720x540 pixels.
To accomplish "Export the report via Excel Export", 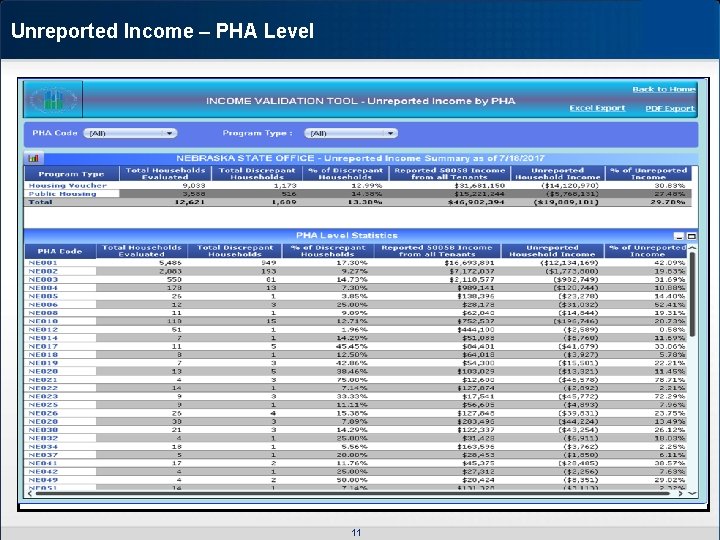I will (x=597, y=108).
